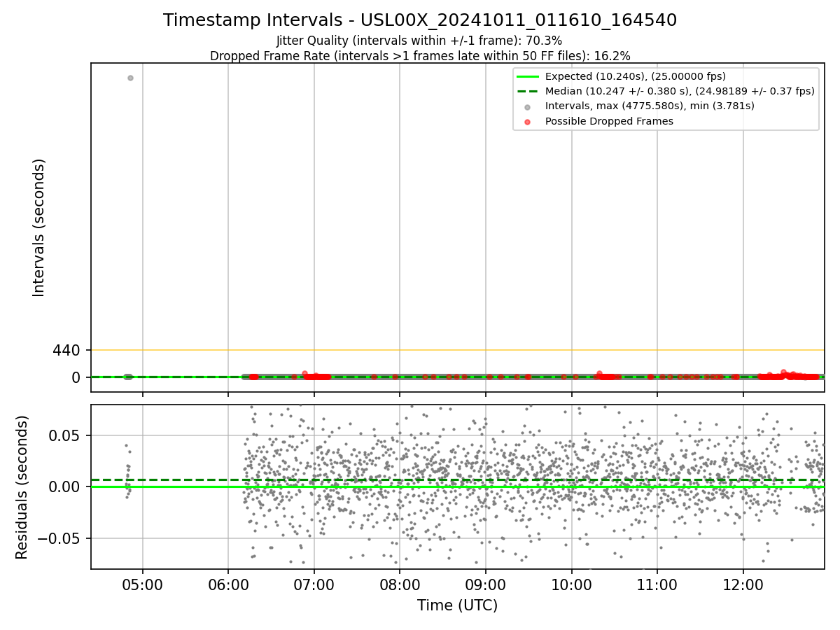Click the grey marker icon beside 'Intervals, max' in the legend

click(x=527, y=107)
